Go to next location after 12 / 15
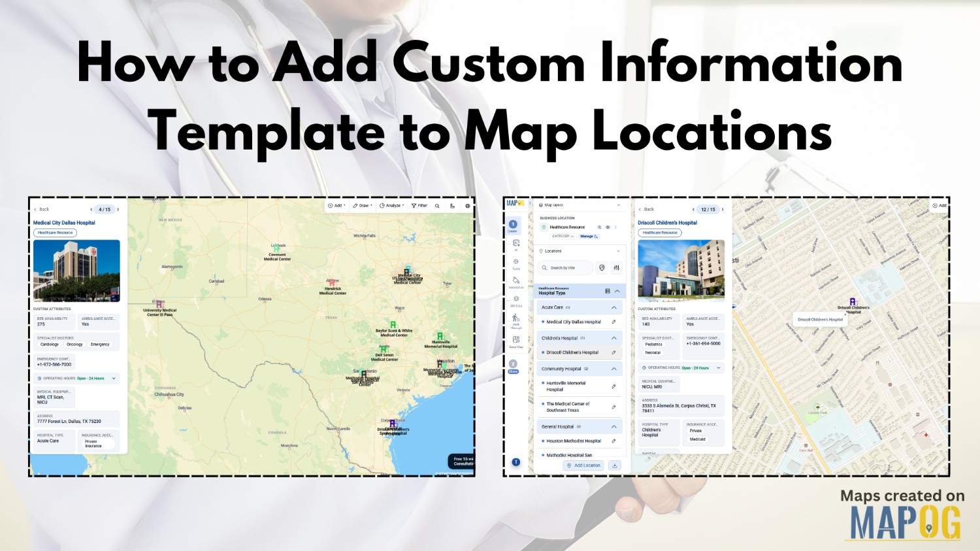980x551 pixels. tap(723, 210)
